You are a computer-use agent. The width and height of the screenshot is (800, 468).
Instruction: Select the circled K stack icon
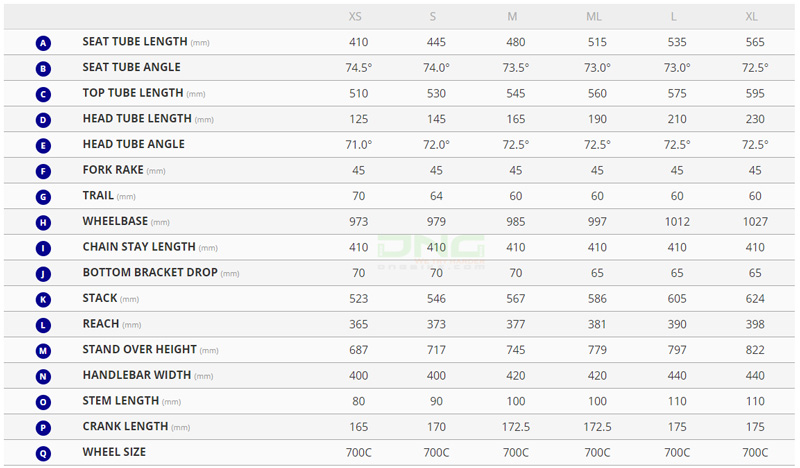43,300
